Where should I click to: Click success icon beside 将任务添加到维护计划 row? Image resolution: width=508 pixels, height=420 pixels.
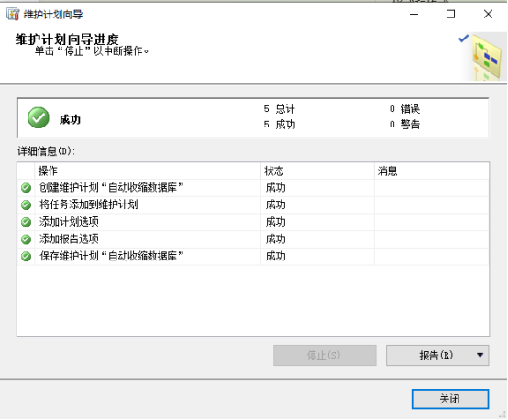coord(26,204)
